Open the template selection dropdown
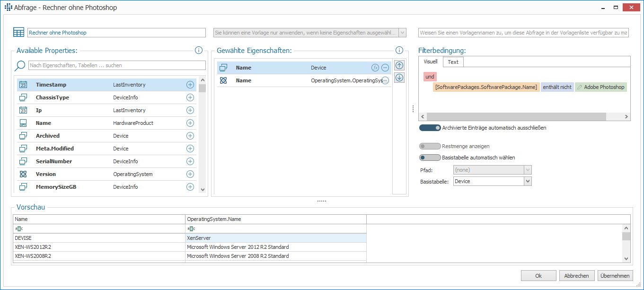Screen dimensions: 644x290 coord(402,33)
